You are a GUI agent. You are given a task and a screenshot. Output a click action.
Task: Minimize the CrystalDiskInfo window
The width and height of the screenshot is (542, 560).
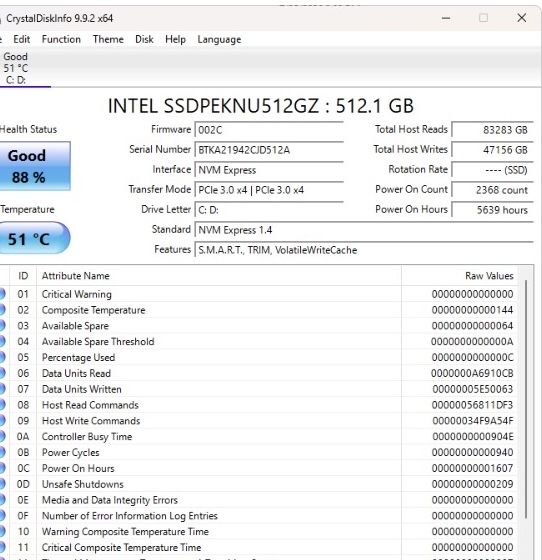point(446,18)
